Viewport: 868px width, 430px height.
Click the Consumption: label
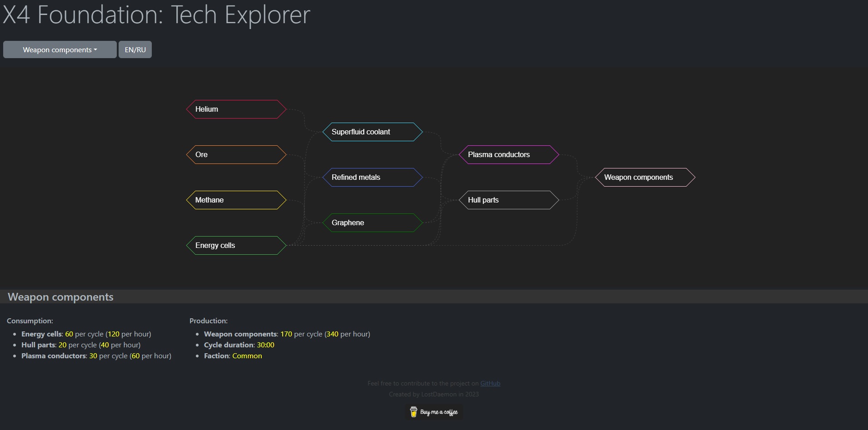click(x=30, y=321)
